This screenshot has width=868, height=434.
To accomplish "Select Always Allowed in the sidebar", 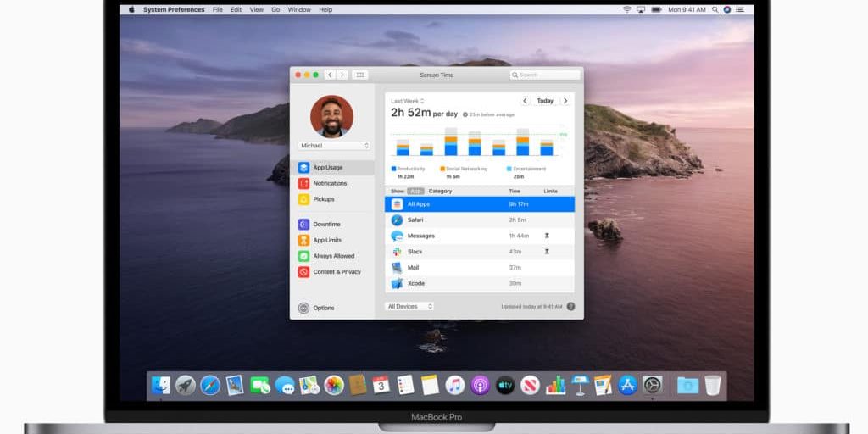I will 332,256.
